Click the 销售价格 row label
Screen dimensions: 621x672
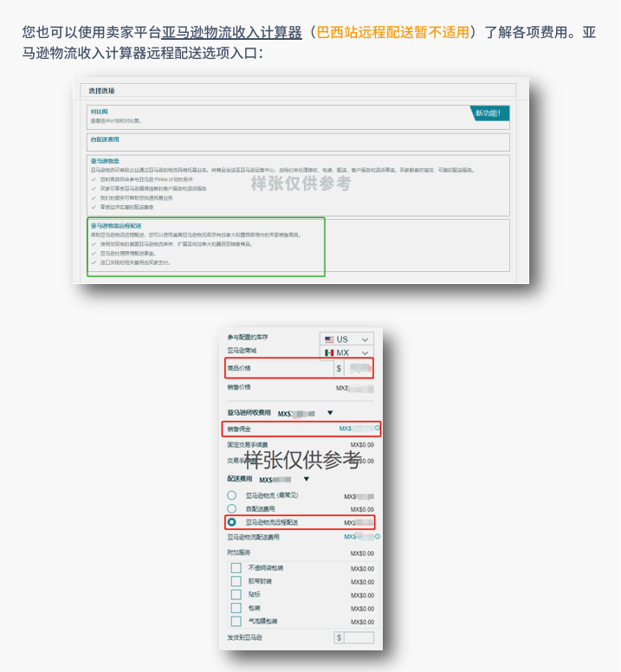pos(239,387)
